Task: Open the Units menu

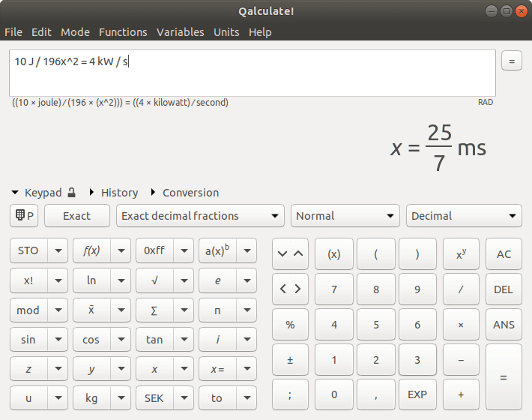Action: point(226,32)
